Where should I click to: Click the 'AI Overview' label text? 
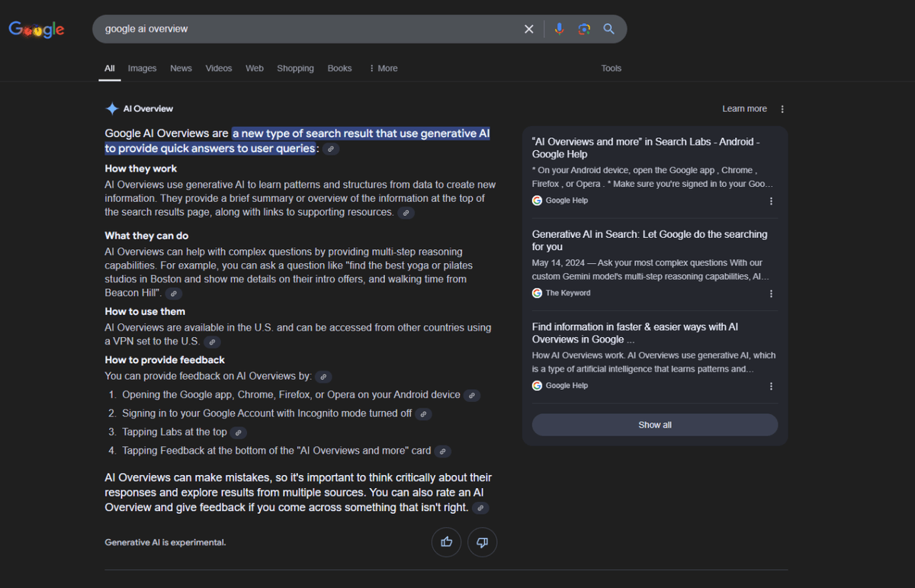pyautogui.click(x=148, y=109)
